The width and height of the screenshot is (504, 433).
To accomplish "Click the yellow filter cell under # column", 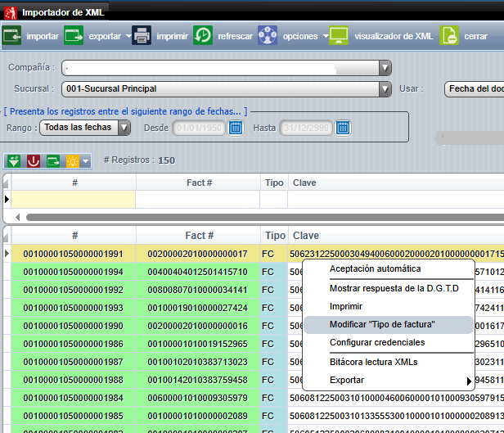I will [74, 199].
